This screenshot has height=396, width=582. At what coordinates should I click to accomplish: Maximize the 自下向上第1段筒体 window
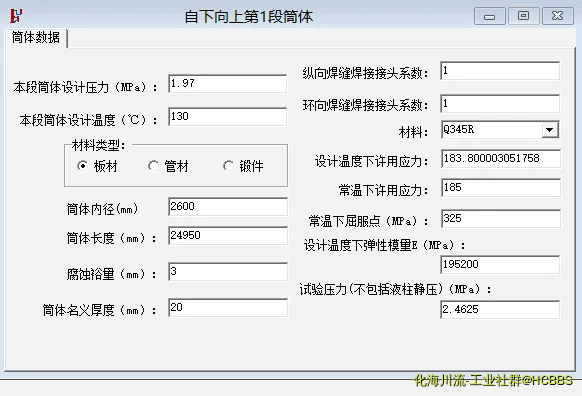pyautogui.click(x=523, y=16)
